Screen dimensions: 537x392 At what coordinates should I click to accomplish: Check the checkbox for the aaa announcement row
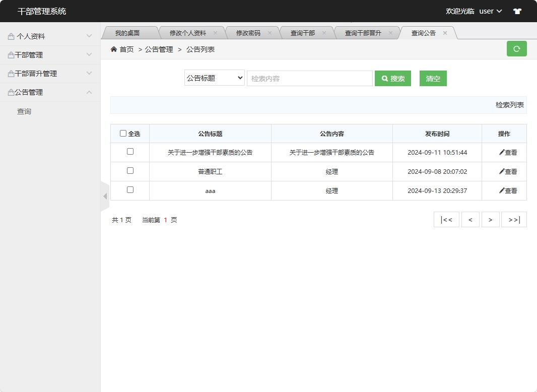point(130,190)
